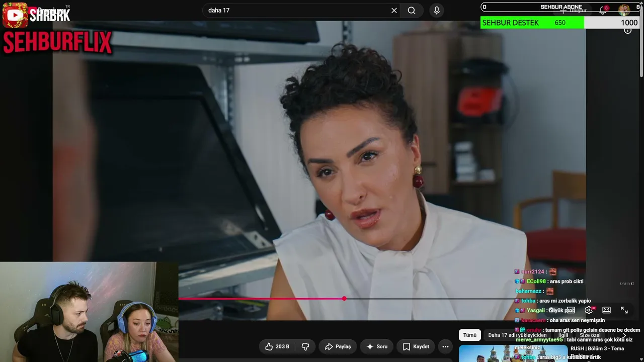
Task: Enter fullscreen in the video player
Action: (624, 310)
